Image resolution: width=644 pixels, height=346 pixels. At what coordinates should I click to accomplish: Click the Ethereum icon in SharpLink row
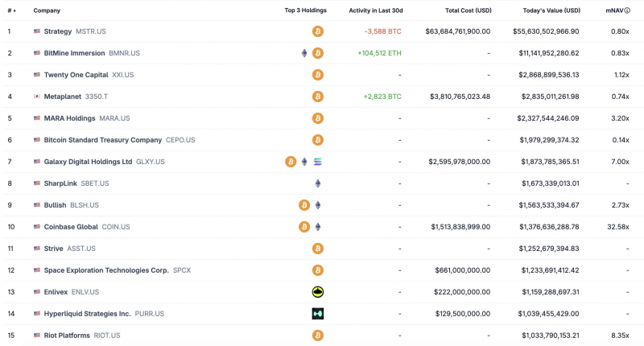tap(317, 183)
